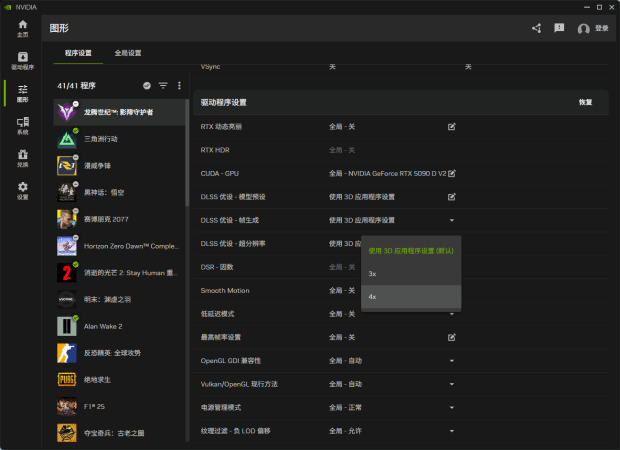Switch to the 程序设置 tab
Viewport: 620px width, 450px height.
(x=78, y=53)
